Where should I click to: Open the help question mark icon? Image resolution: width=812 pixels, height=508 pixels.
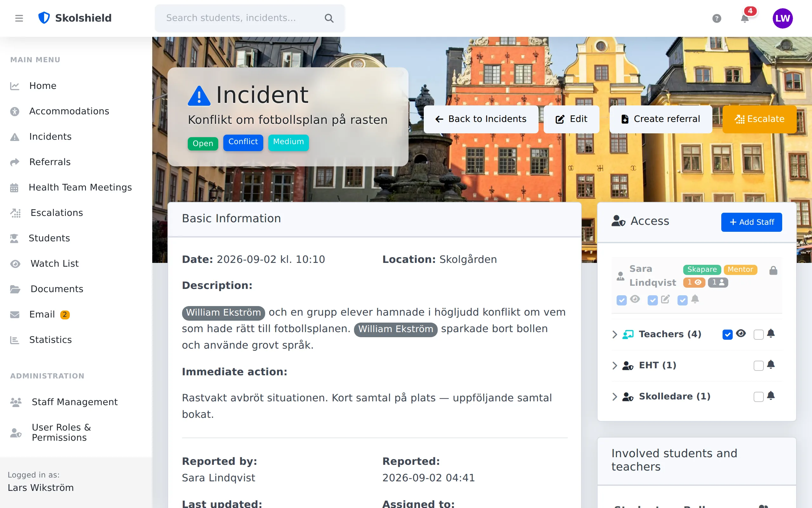[x=717, y=18]
